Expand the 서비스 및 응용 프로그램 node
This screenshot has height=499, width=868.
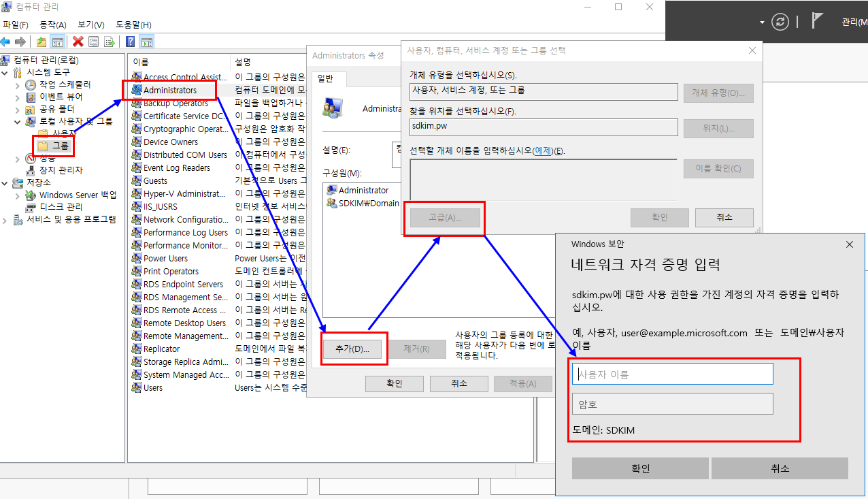coord(5,219)
